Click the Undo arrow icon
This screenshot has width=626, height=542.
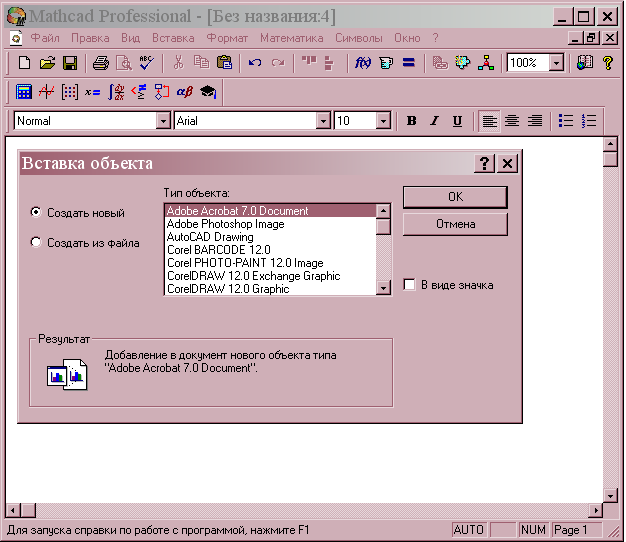coord(255,63)
